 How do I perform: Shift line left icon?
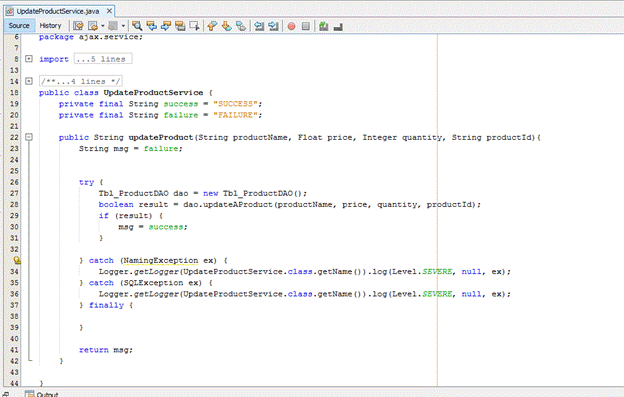(x=259, y=26)
